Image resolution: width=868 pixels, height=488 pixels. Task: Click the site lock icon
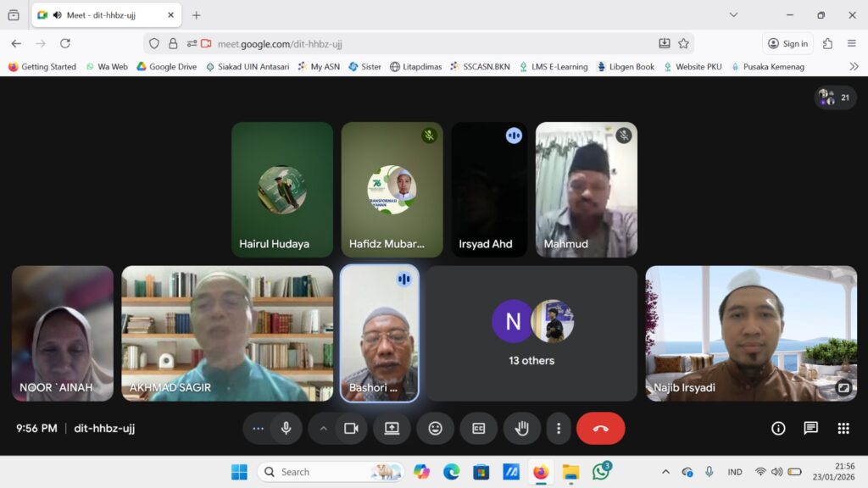173,44
